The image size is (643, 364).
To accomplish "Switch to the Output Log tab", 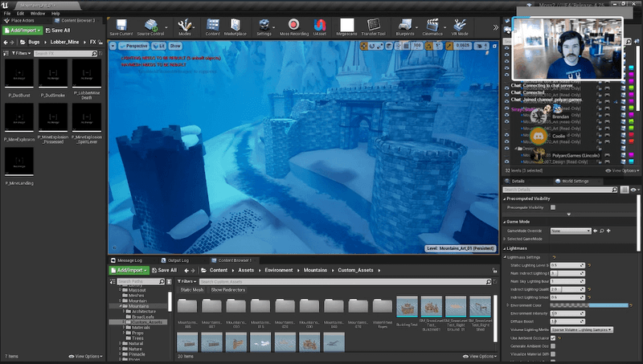I will (x=177, y=260).
